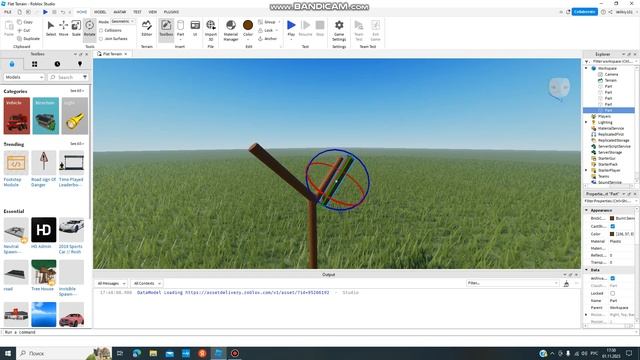Open the ribbon Color picker swatch

point(248,25)
